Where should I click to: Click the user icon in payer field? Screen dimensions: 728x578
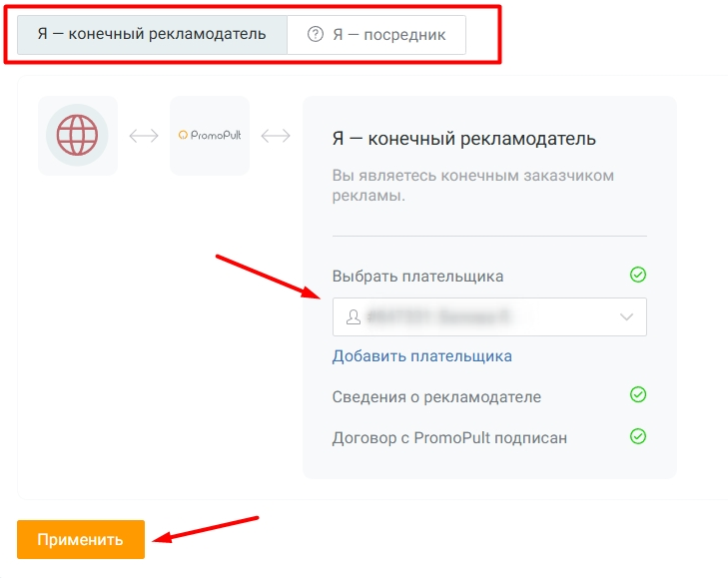(x=353, y=316)
